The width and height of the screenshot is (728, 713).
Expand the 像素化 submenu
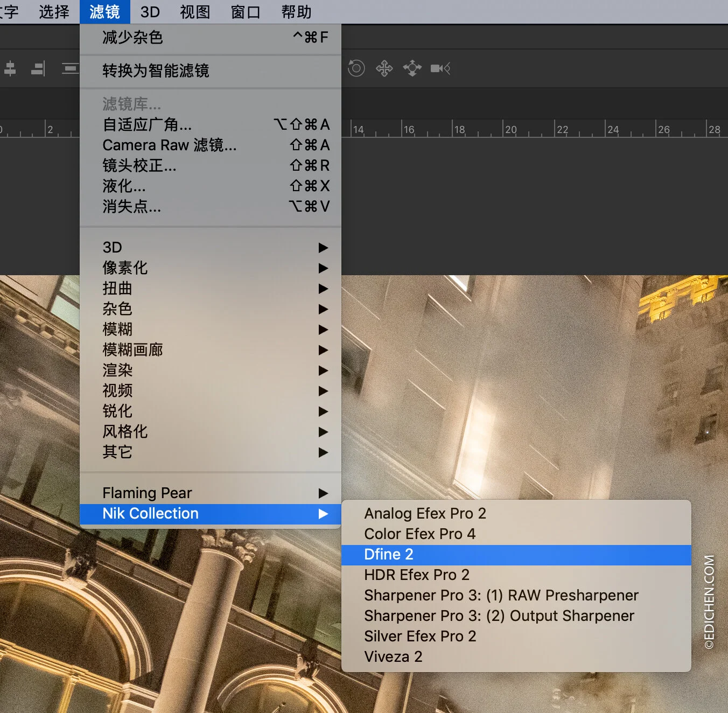pyautogui.click(x=211, y=268)
